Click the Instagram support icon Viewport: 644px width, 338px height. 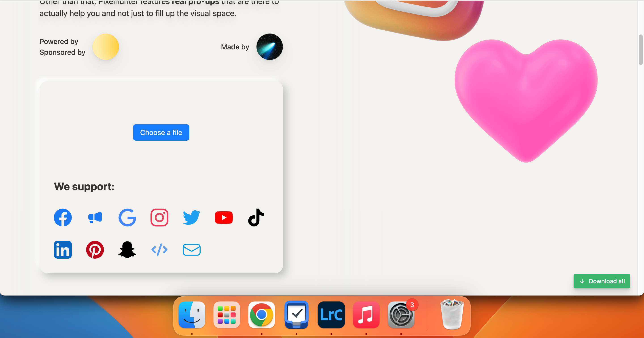coord(159,218)
